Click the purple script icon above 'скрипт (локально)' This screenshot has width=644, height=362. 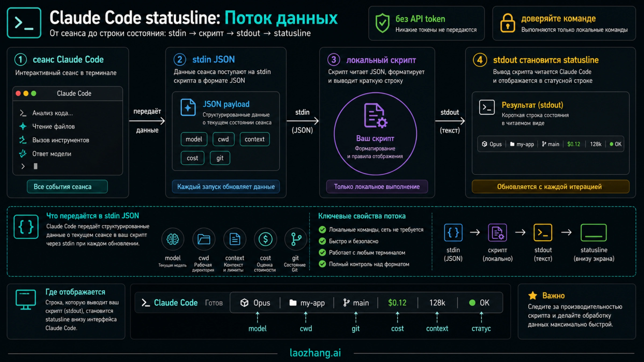click(x=497, y=232)
